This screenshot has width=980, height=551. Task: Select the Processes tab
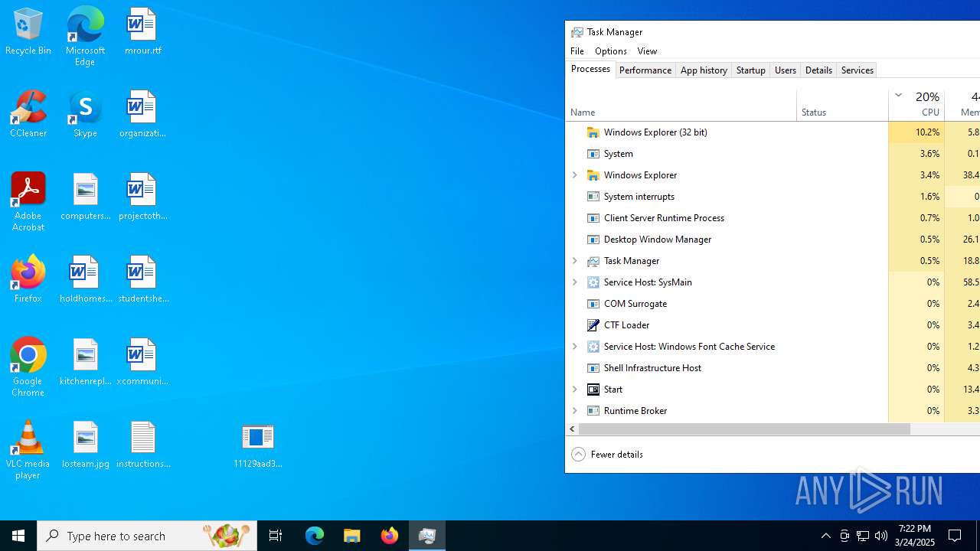(590, 70)
